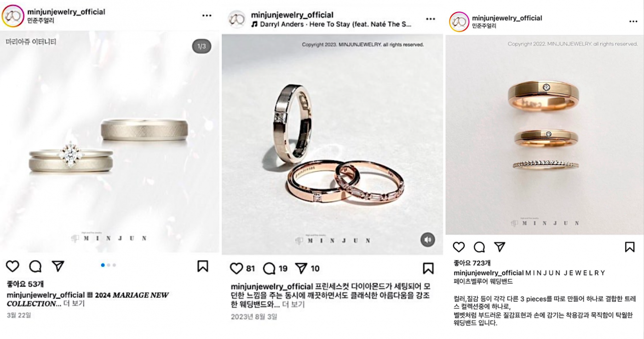Viewport: 644px width, 339px height.
Task: Open the first post's profile picture story
Action: [x=12, y=16]
